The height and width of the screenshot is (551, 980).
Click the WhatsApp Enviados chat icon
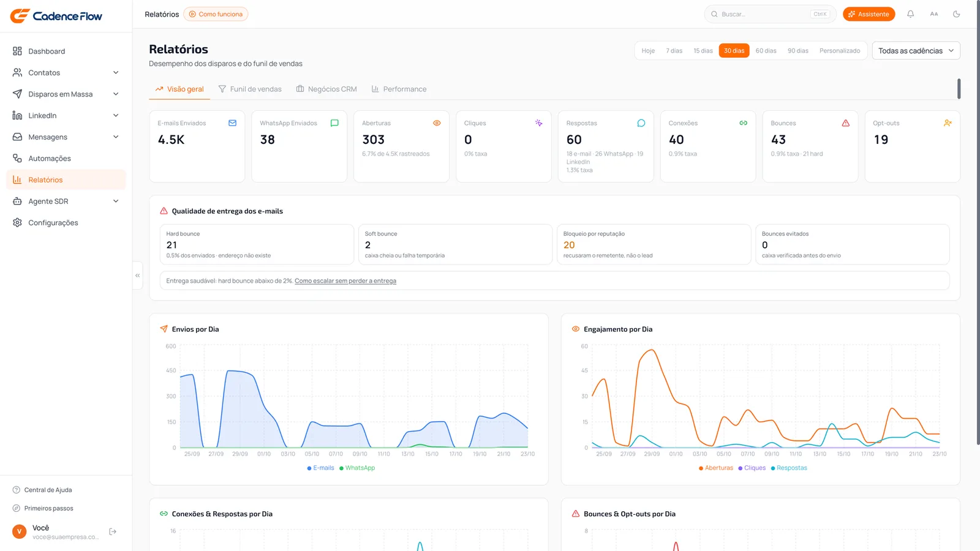pos(334,123)
